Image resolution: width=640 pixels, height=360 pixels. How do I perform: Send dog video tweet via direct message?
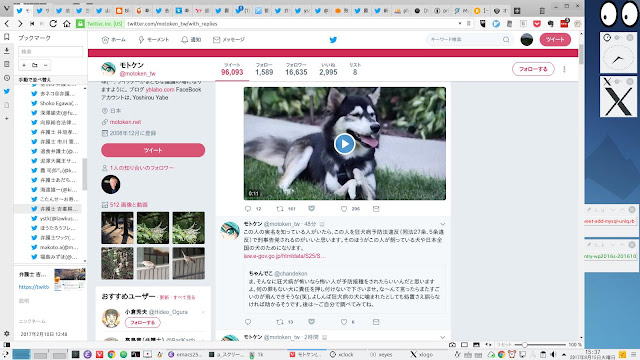tap(376, 209)
